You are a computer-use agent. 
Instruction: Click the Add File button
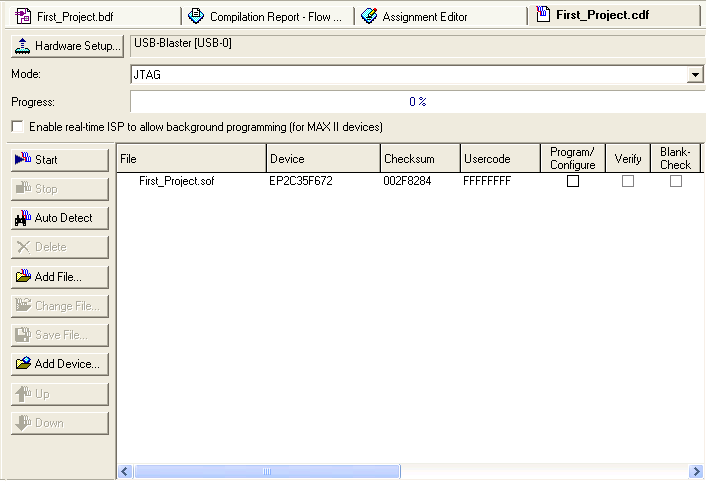click(x=59, y=277)
